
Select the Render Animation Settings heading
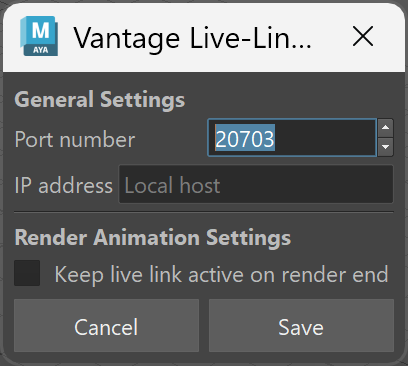(x=153, y=237)
